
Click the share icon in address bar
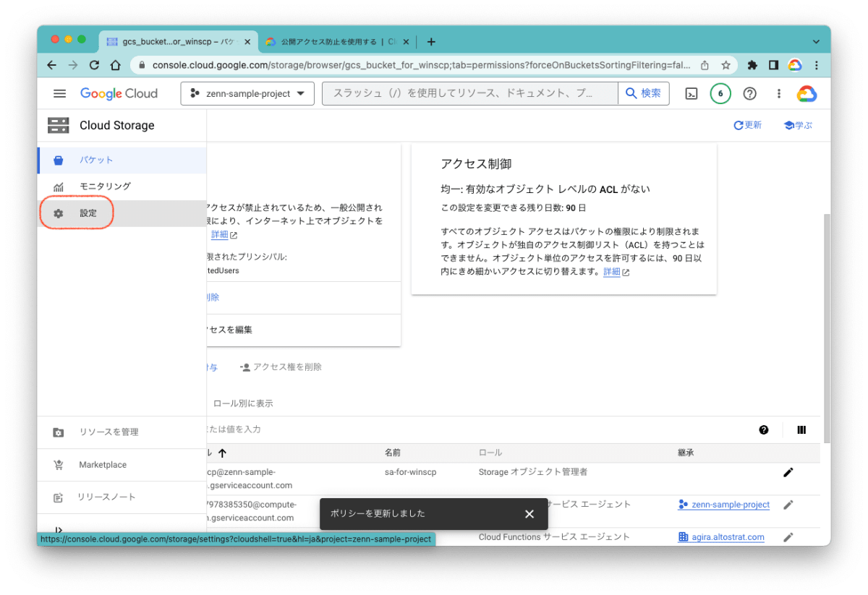(x=705, y=65)
